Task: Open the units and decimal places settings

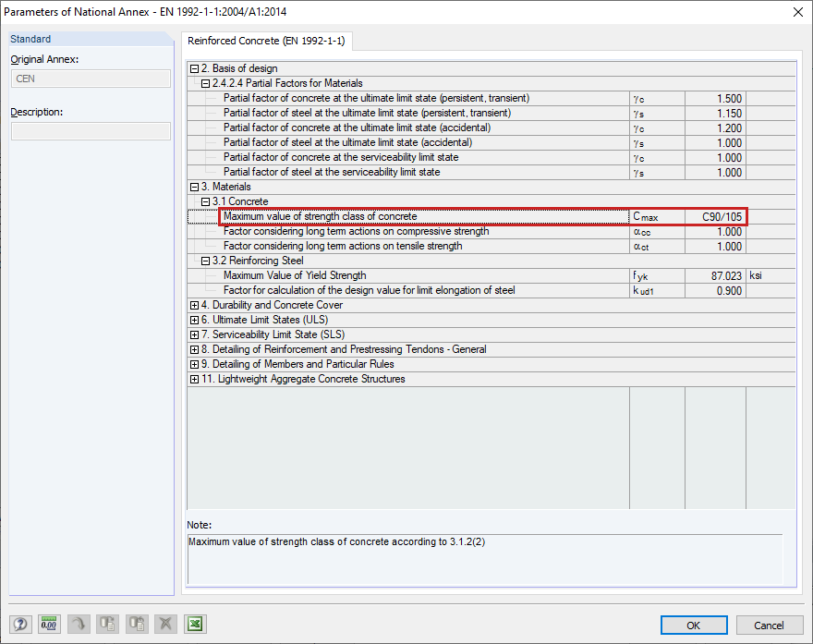Action: [x=49, y=624]
